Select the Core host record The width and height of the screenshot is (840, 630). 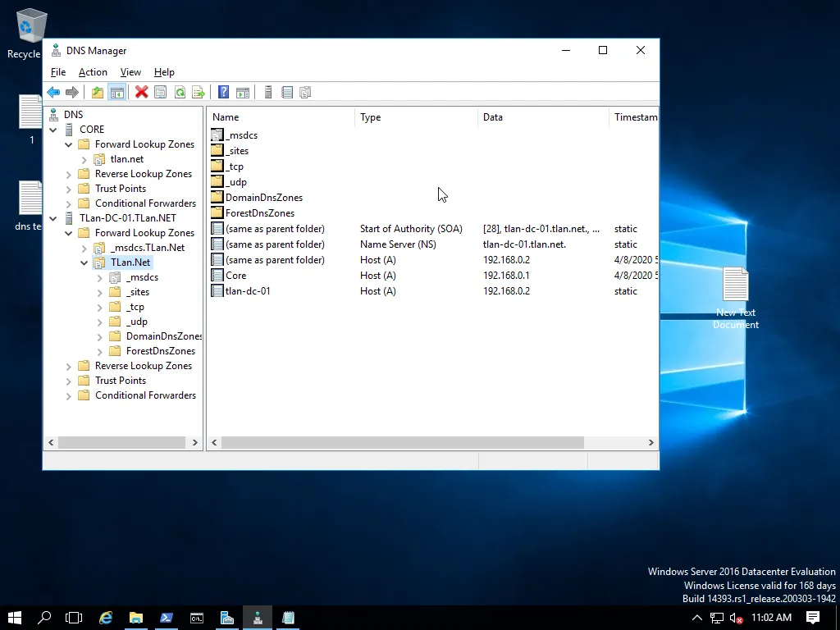point(434,276)
